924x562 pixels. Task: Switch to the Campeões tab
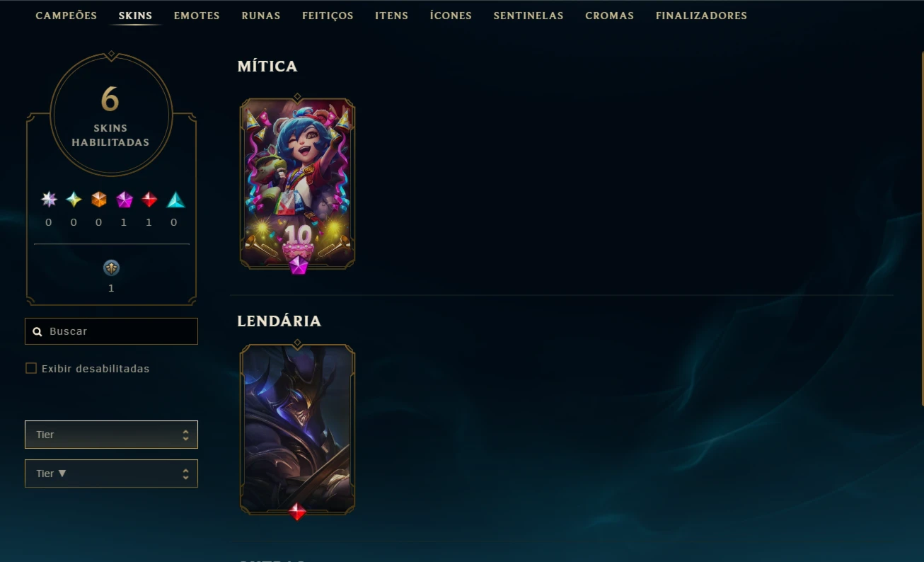click(x=67, y=16)
